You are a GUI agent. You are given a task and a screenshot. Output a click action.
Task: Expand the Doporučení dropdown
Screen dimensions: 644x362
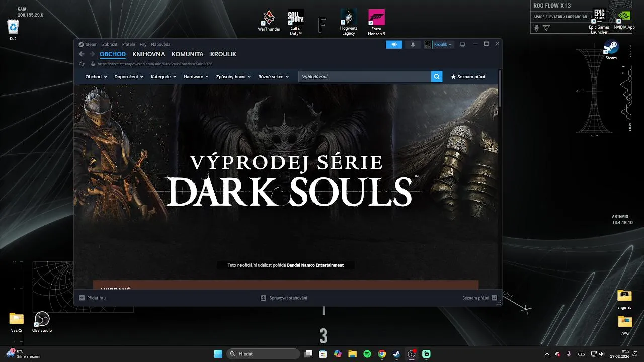tap(129, 77)
